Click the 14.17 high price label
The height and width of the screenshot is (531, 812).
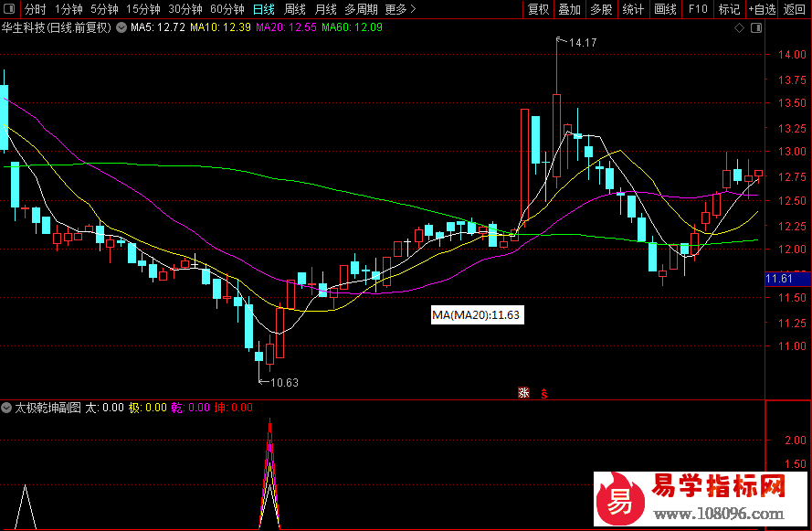(x=583, y=43)
